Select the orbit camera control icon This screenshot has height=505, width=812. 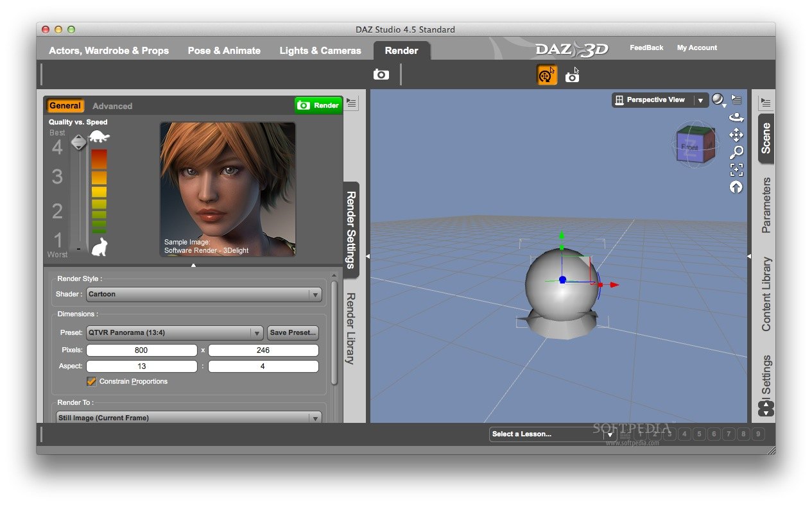736,117
